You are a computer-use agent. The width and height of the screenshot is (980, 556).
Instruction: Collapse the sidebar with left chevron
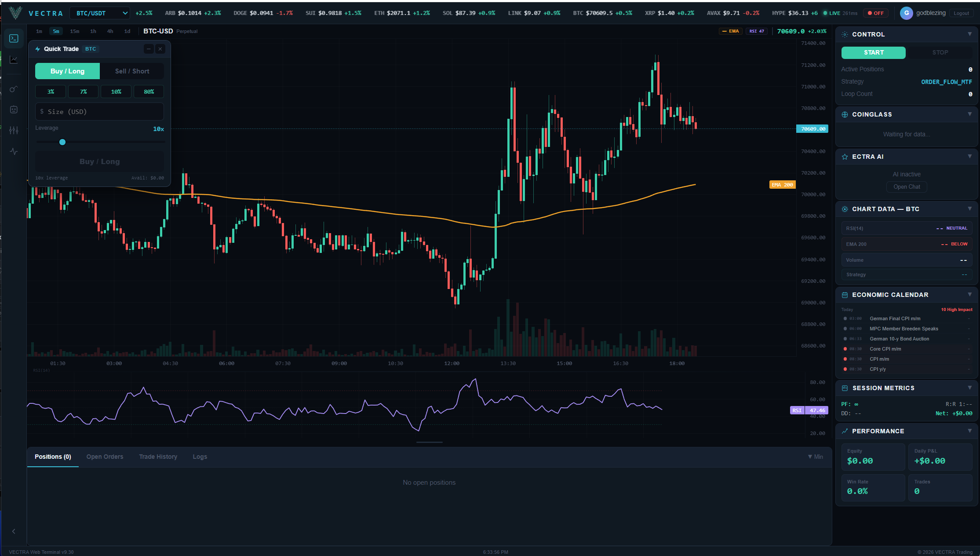(14, 531)
